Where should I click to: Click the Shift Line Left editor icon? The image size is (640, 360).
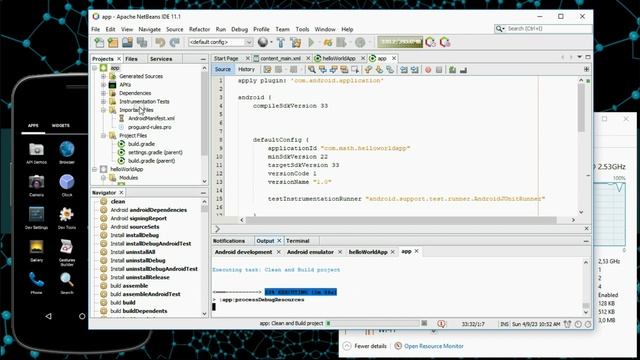click(404, 70)
